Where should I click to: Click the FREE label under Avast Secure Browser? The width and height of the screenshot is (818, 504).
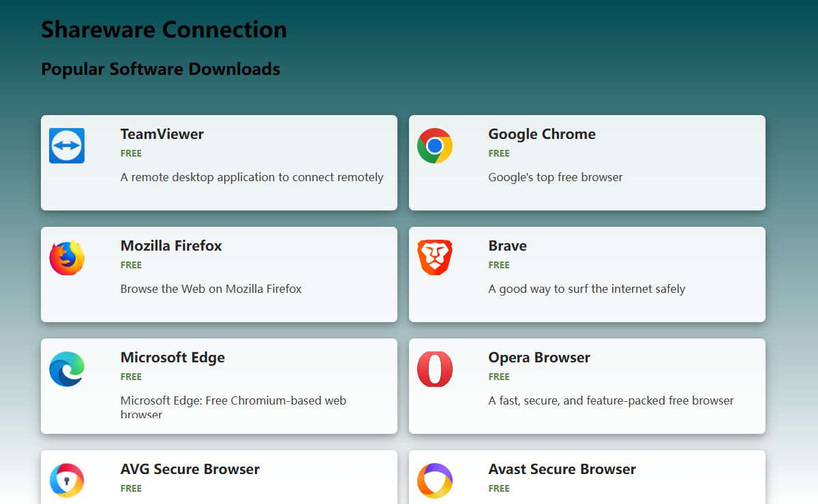click(x=499, y=488)
